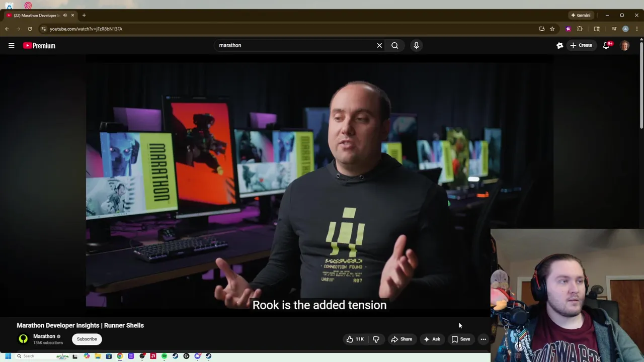
Task: Bookmark this page with the star
Action: click(x=552, y=29)
